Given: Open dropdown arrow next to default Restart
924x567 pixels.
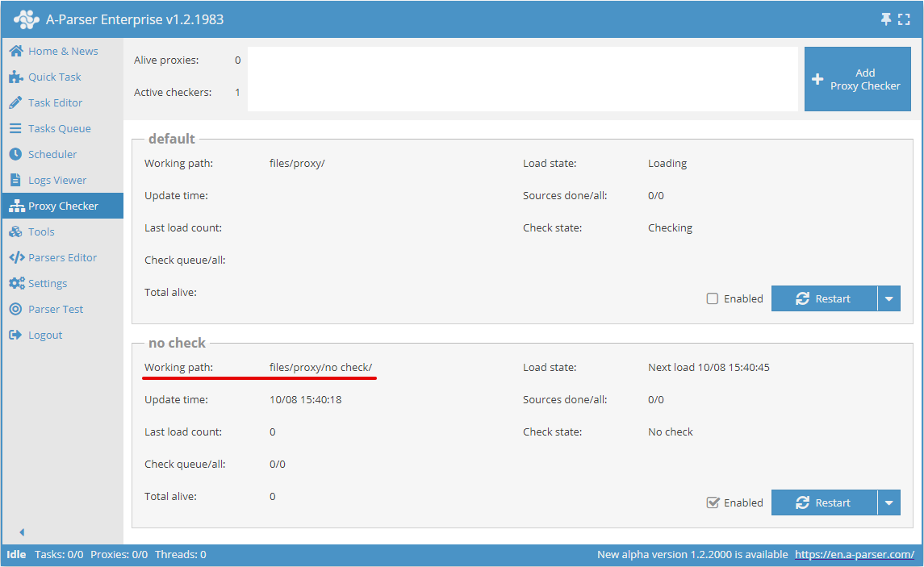Looking at the screenshot, I should (x=888, y=298).
